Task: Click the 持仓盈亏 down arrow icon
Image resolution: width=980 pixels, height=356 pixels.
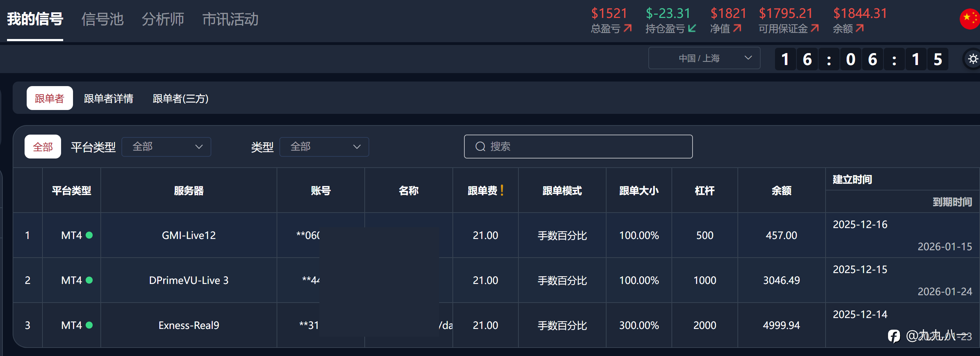Action: point(692,28)
